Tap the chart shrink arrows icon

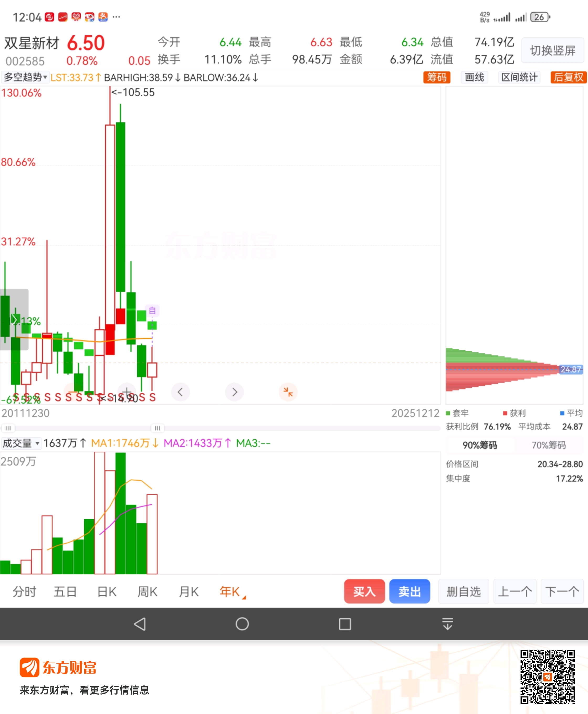coord(288,392)
